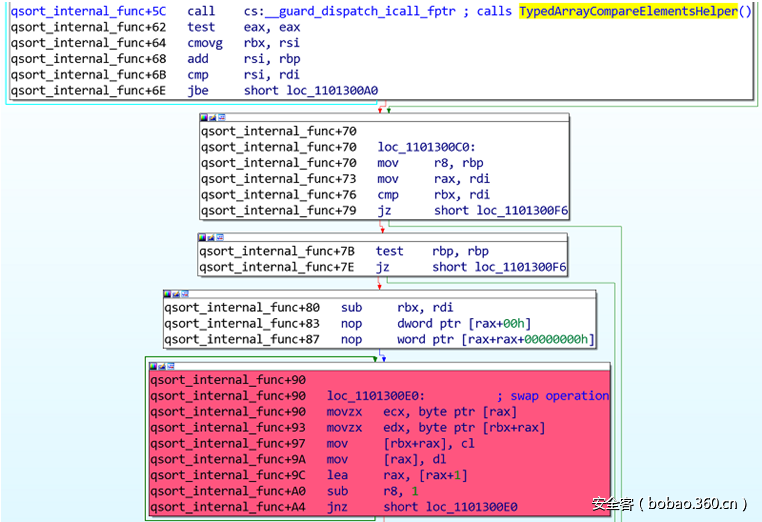
Task: Select the highlighted TypedArrayCompareElementsHelper comment text
Action: coord(629,12)
